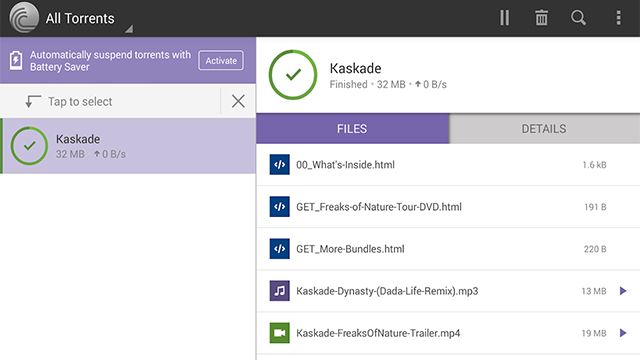Click HTML icon for GET_Freaks-of-Nature-Tour-DVD.html
This screenshot has height=360, width=640.
(x=280, y=207)
